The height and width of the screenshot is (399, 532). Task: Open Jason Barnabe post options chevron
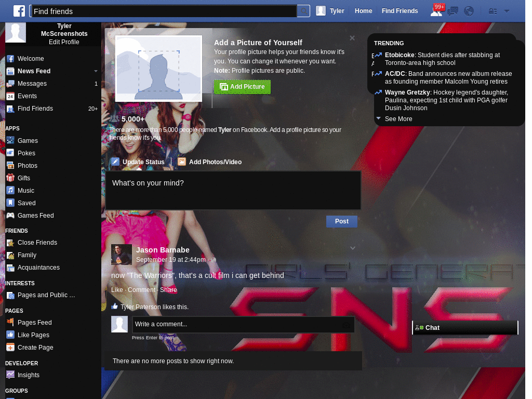coord(353,248)
